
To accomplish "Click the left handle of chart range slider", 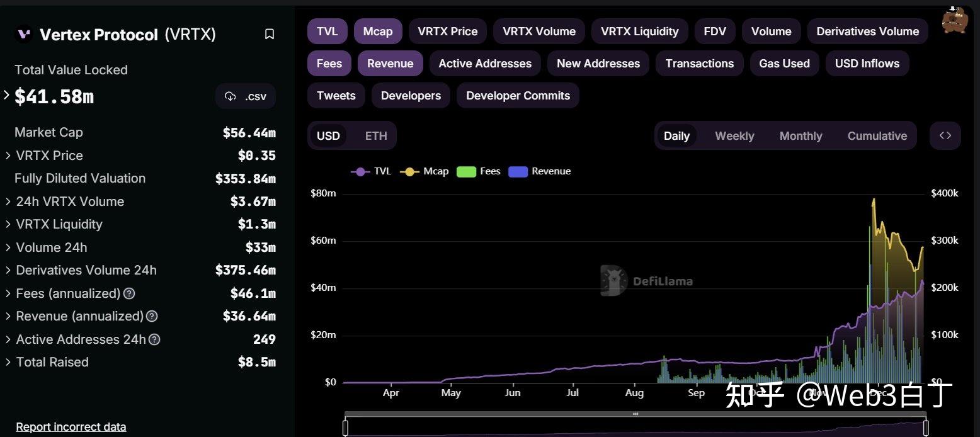I will tap(345, 428).
